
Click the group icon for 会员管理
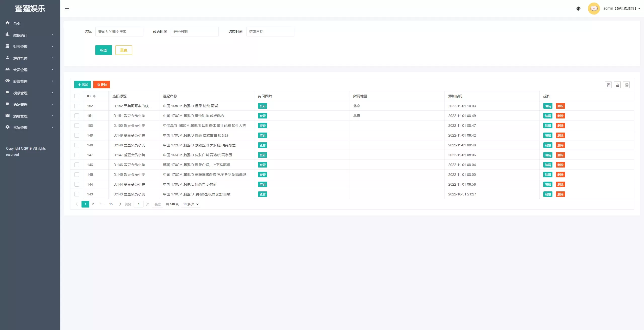point(8,69)
